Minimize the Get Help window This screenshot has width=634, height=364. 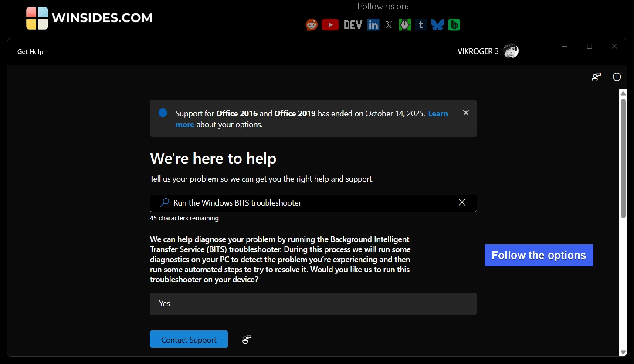[565, 46]
